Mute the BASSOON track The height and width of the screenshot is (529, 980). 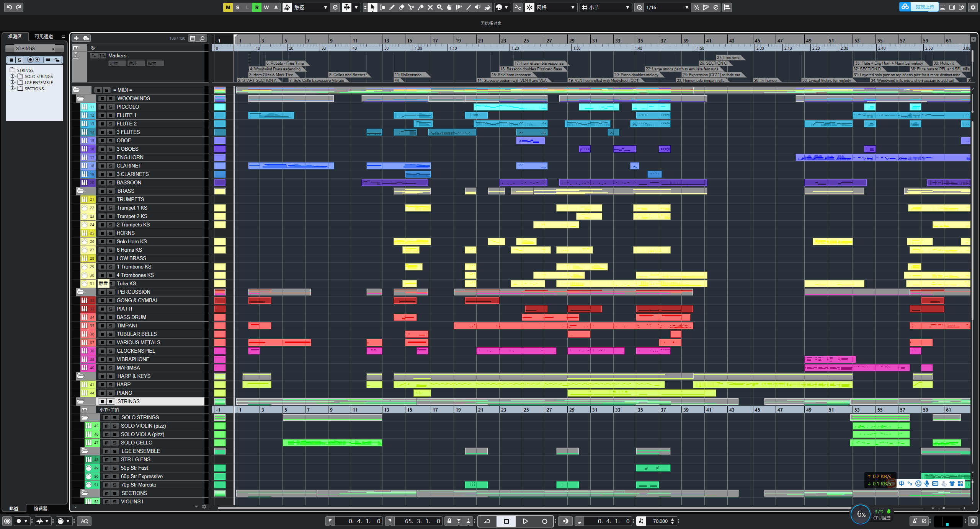103,182
